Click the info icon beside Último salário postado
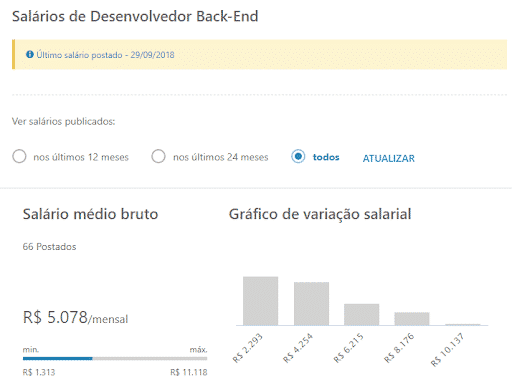Viewport: 512px width, 389px height. click(x=30, y=54)
